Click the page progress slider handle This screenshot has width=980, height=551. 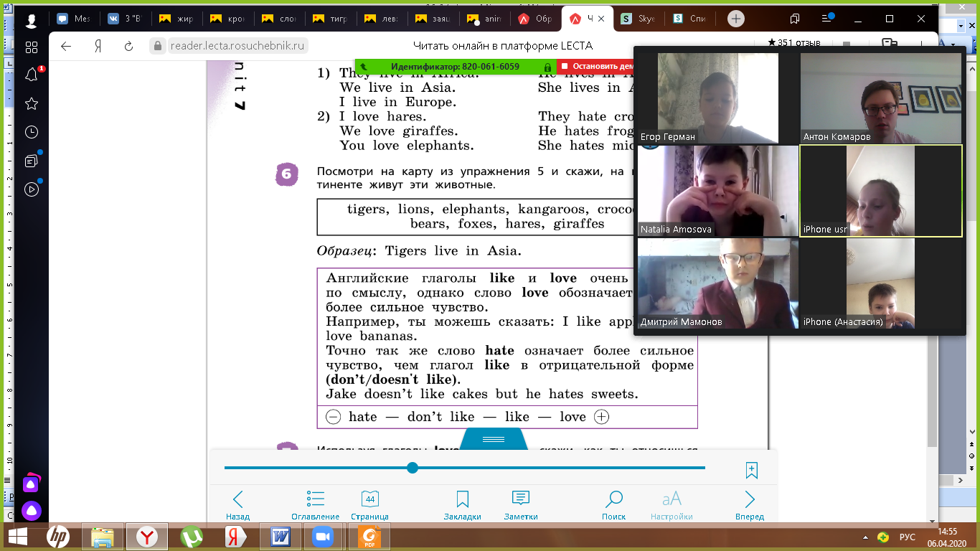point(413,468)
